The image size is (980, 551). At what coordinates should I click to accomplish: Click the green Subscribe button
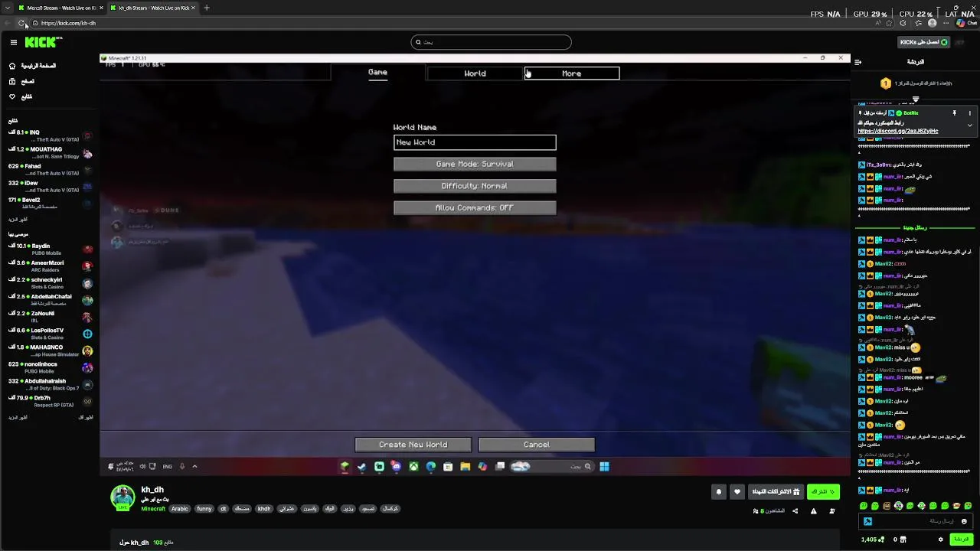click(823, 491)
